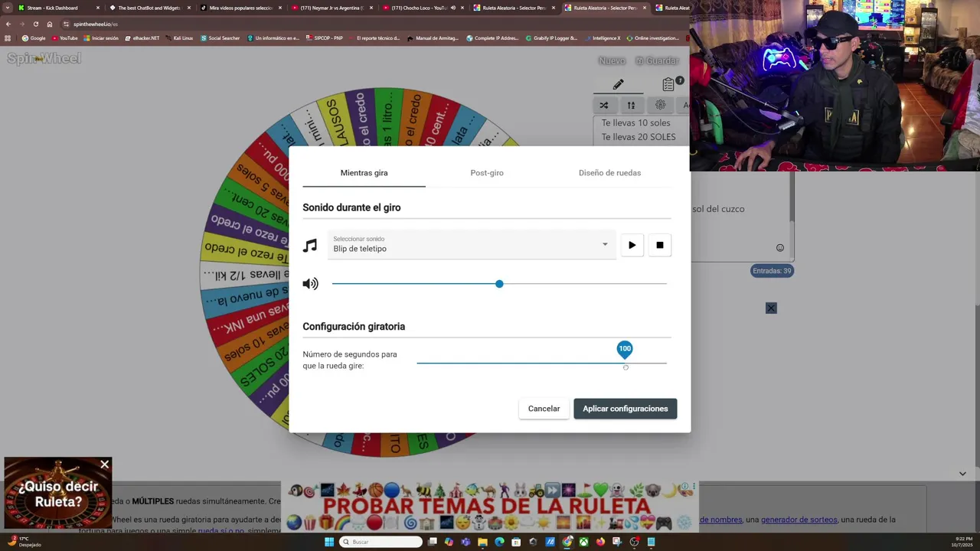
Task: Click the sort entries icon
Action: (x=631, y=105)
